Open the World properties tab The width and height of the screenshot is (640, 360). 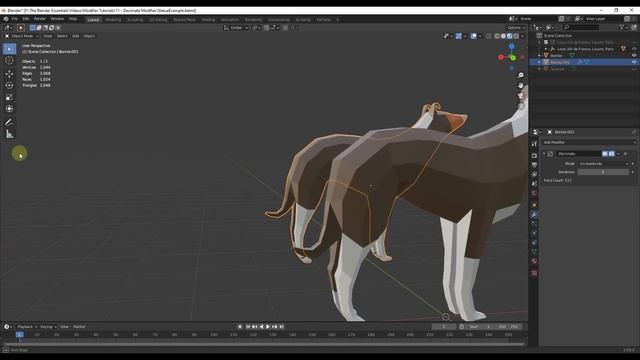pyautogui.click(x=534, y=193)
